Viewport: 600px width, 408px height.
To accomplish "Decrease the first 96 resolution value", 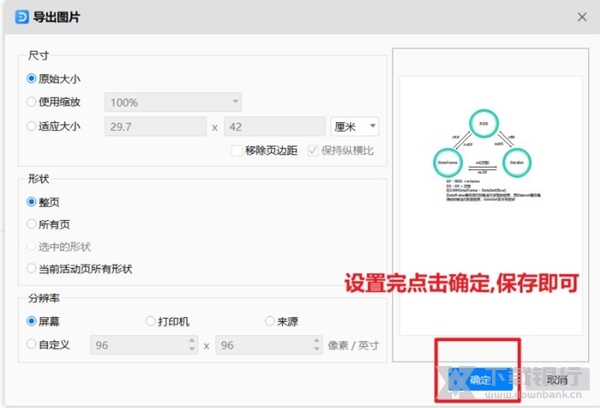I will [192, 349].
